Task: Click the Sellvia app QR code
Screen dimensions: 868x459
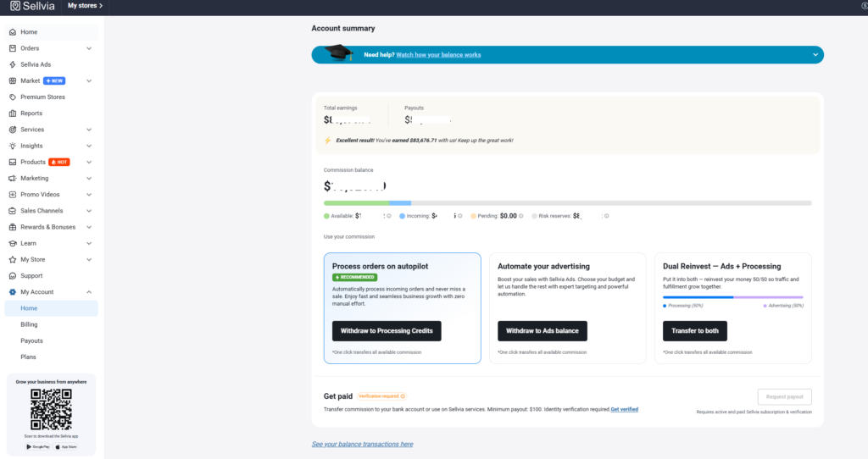Action: click(x=51, y=409)
